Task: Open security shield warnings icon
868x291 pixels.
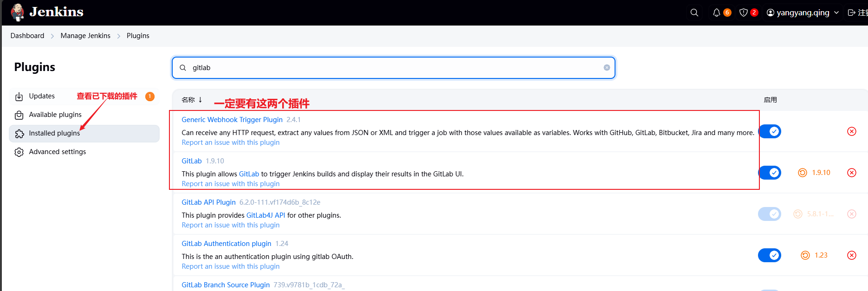Action: (x=744, y=13)
